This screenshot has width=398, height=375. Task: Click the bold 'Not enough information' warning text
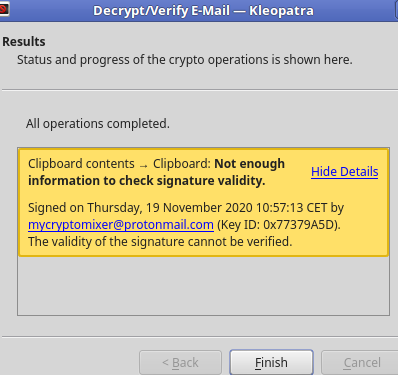157,172
